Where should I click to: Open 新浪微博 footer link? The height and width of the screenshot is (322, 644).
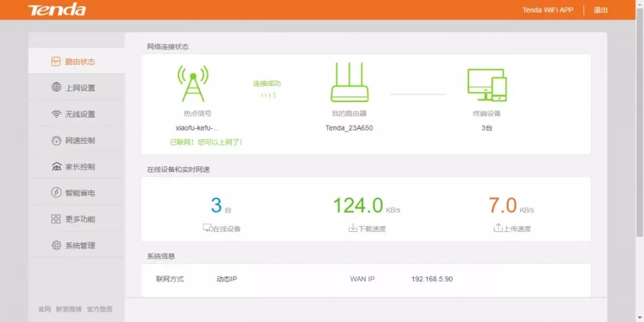coord(69,309)
